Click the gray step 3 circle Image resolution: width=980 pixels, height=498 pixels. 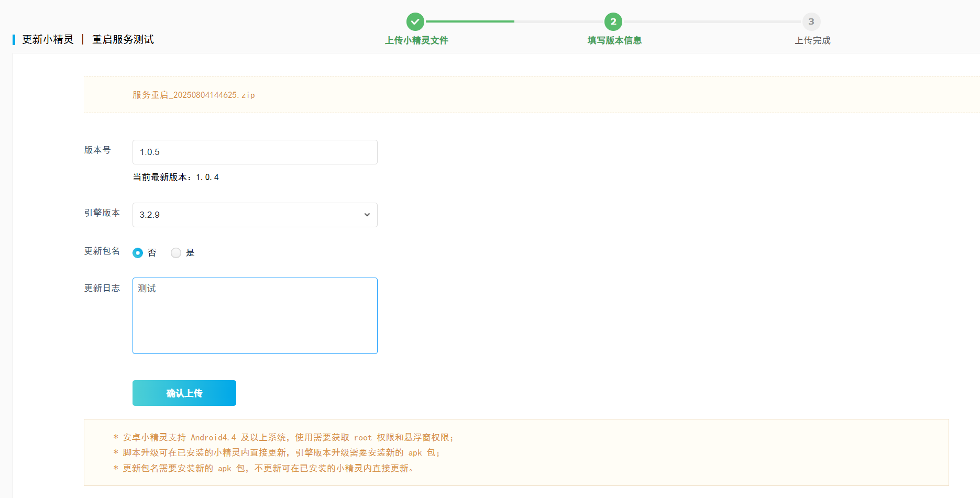pos(811,22)
